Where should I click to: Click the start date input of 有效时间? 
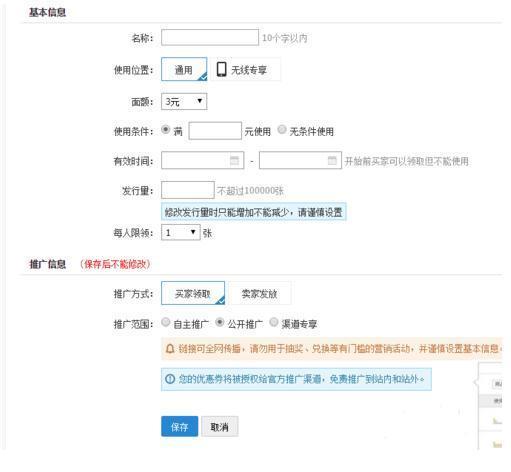pos(203,160)
